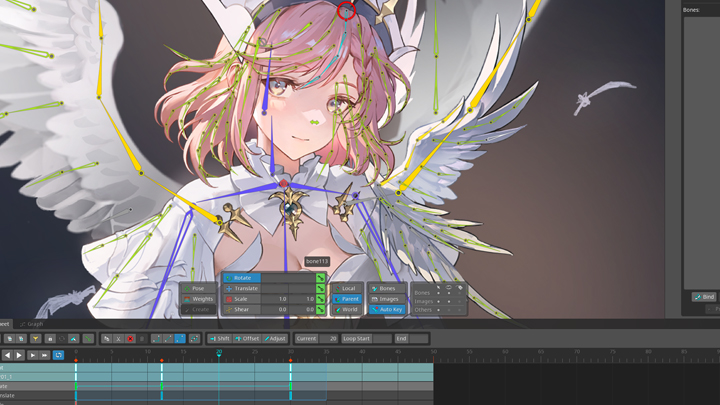The image size is (720, 405).
Task: Select the linear curve icon
Action: 168,339
